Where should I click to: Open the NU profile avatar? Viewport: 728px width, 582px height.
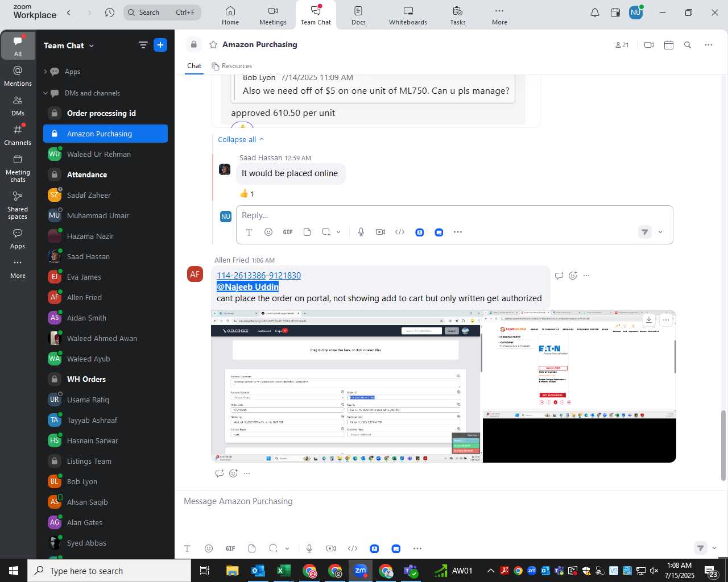tap(636, 13)
